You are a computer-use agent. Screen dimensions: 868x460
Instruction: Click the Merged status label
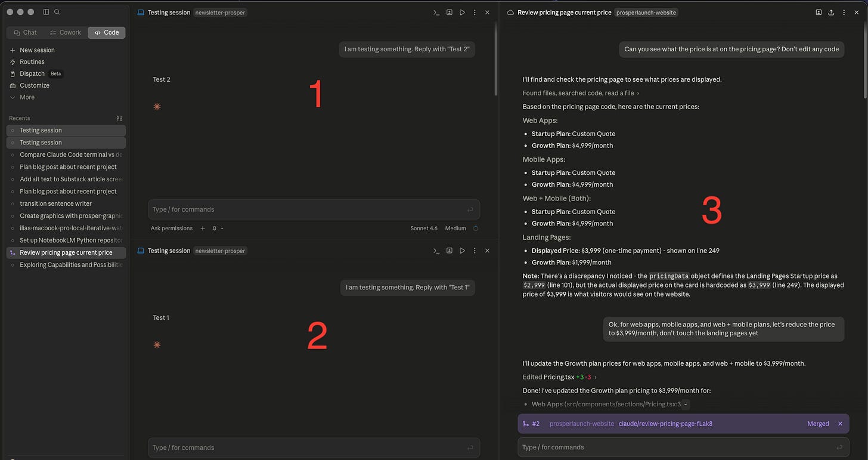pyautogui.click(x=818, y=424)
